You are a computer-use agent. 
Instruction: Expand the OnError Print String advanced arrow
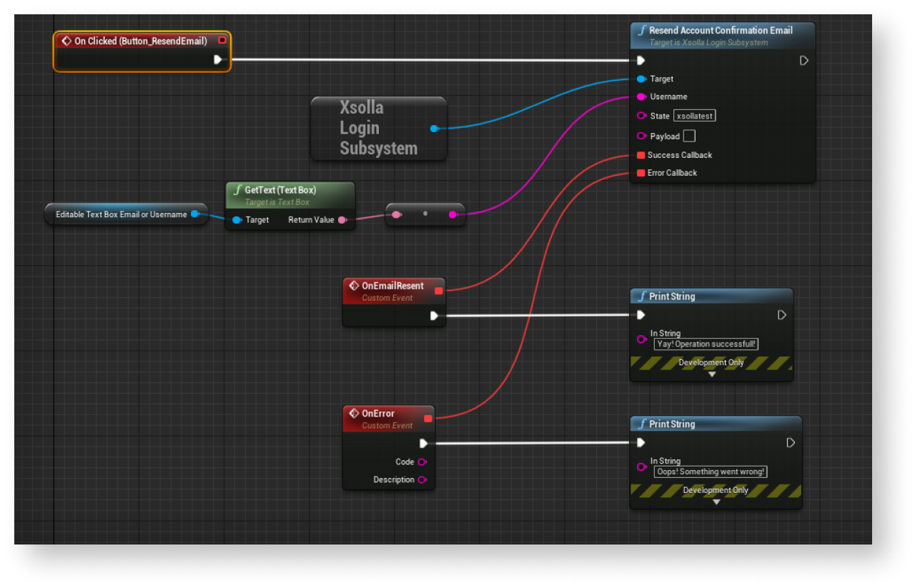(716, 502)
